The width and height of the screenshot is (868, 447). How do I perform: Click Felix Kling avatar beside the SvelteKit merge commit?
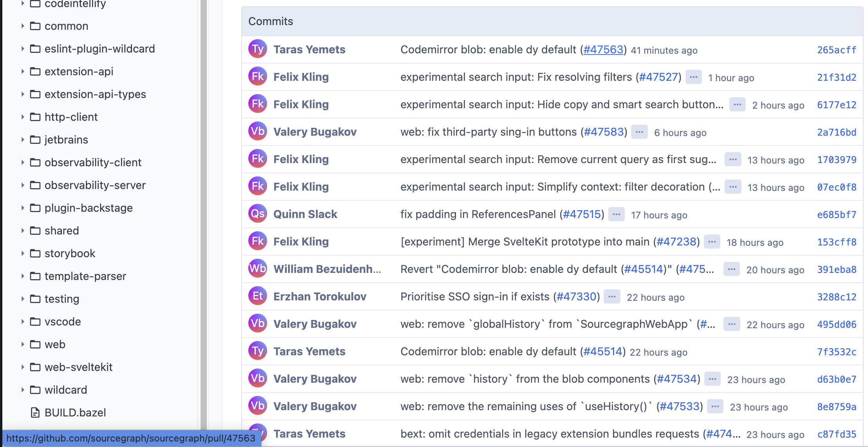click(257, 241)
